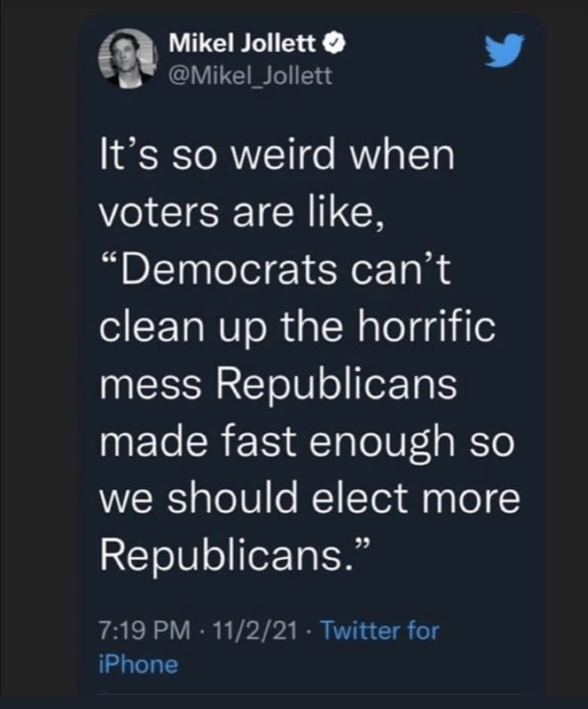Click the word "clean" in the tweet
The image size is (588, 709).
tap(154, 327)
